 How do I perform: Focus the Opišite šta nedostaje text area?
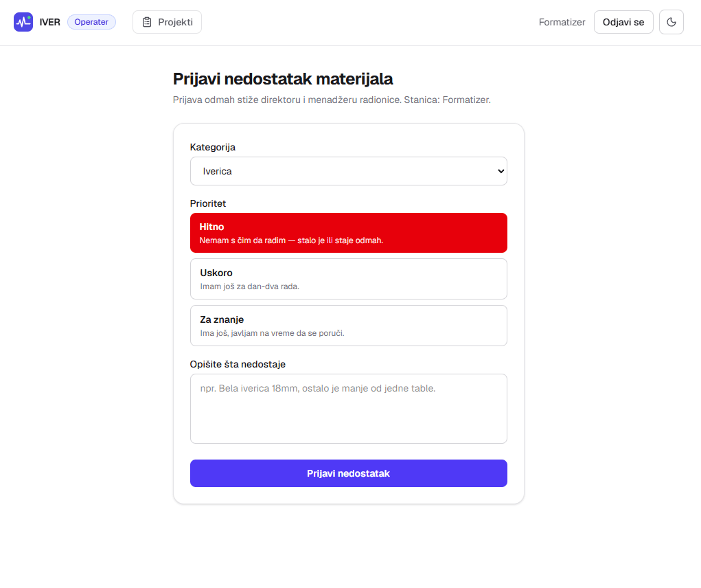(x=348, y=409)
